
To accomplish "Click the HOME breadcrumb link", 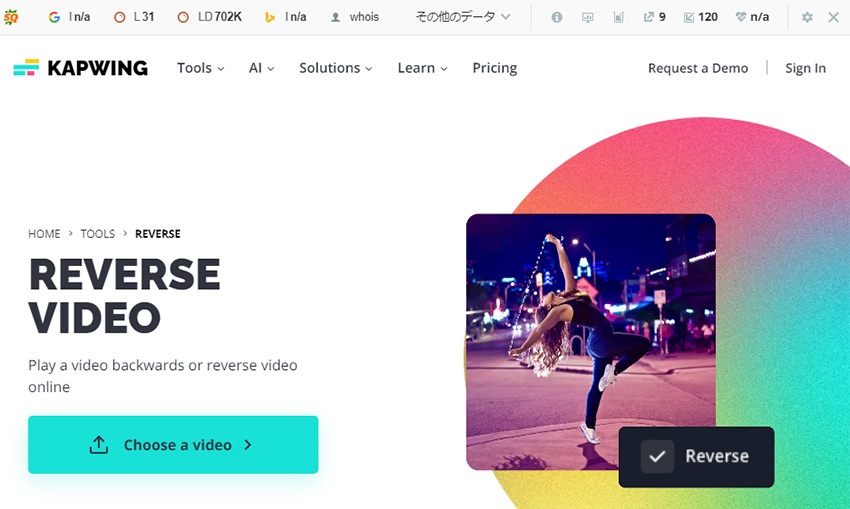I will click(x=44, y=234).
